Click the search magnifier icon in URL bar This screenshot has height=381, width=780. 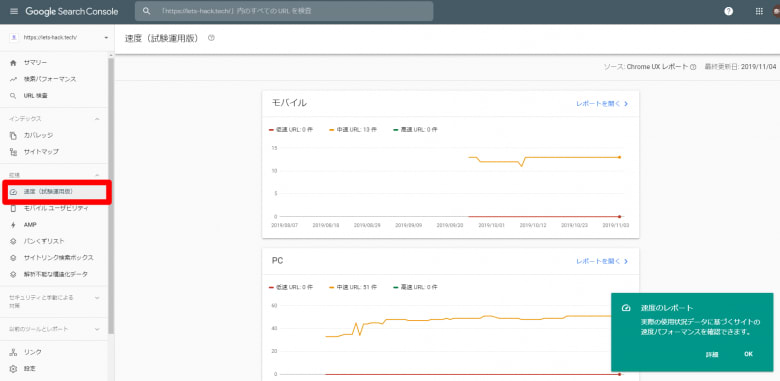(x=146, y=11)
